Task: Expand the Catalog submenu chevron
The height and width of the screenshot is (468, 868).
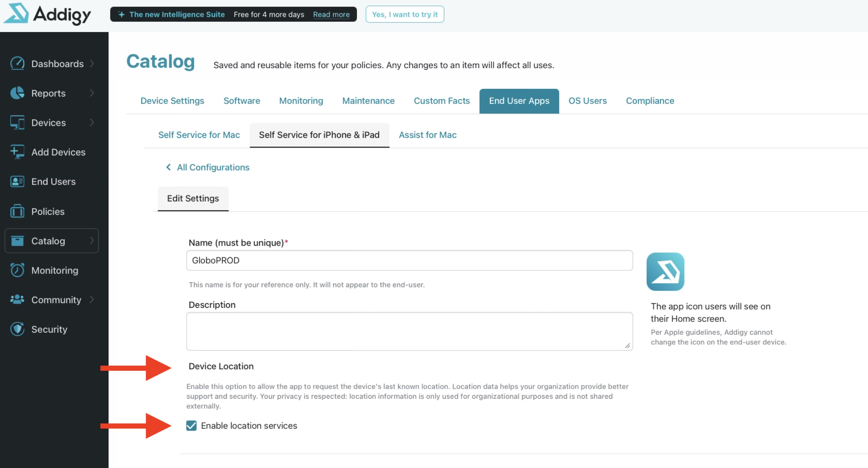Action: click(x=92, y=241)
